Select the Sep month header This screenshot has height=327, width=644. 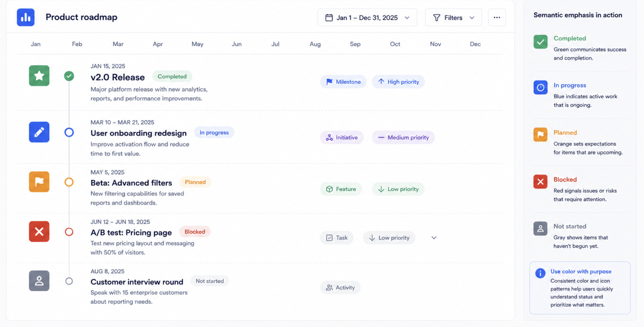tap(355, 44)
